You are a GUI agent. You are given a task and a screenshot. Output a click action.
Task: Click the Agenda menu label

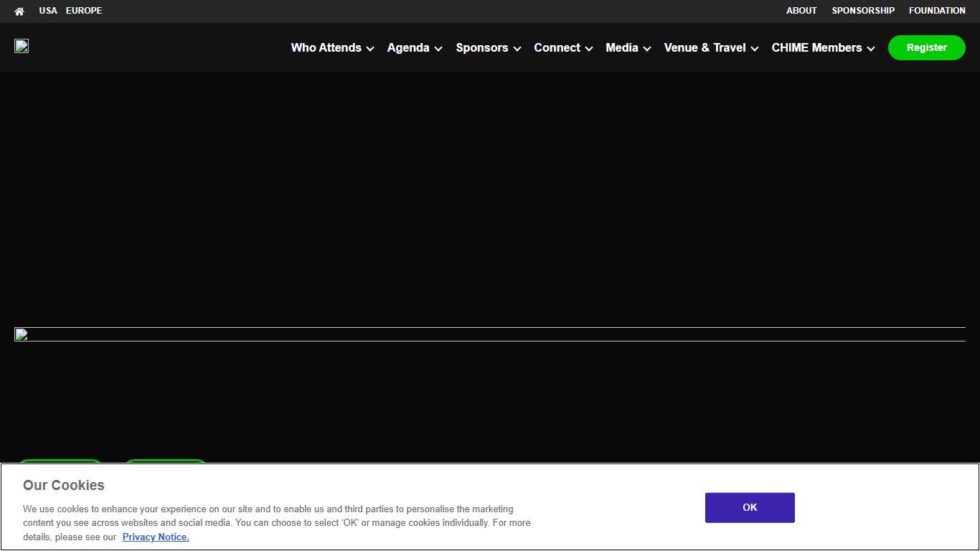[408, 47]
